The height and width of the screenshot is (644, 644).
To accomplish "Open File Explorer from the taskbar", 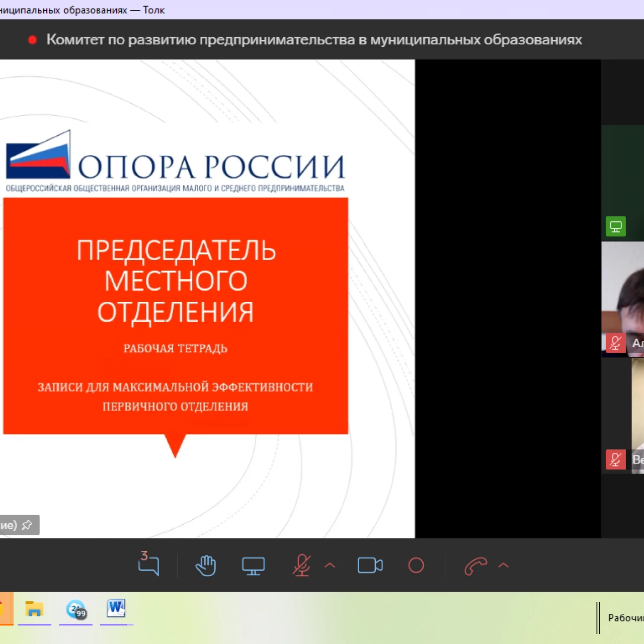I will tap(34, 609).
